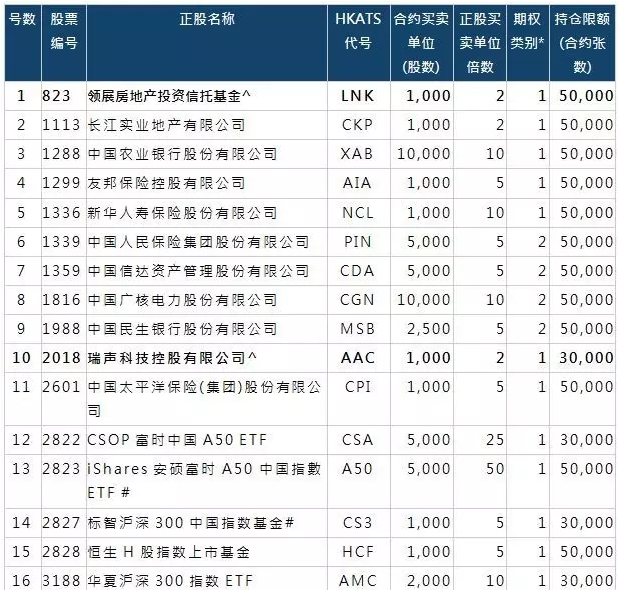
Task: Click stock number '2828'
Action: [61, 552]
